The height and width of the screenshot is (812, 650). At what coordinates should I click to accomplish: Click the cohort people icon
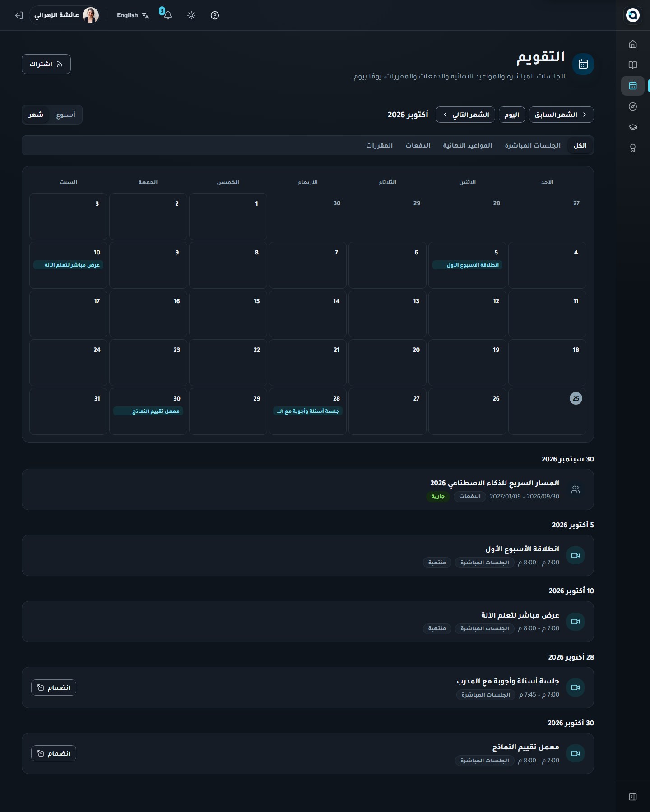[x=576, y=489]
